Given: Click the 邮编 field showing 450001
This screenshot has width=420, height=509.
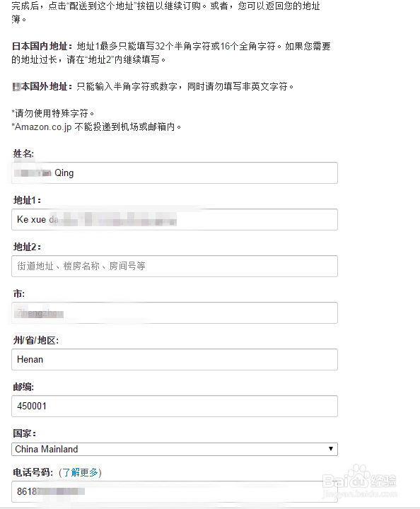Looking at the screenshot, I should [x=175, y=406].
